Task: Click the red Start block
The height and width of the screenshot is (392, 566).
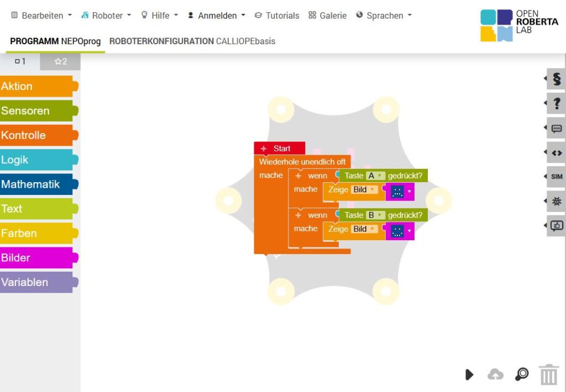Action: click(280, 149)
